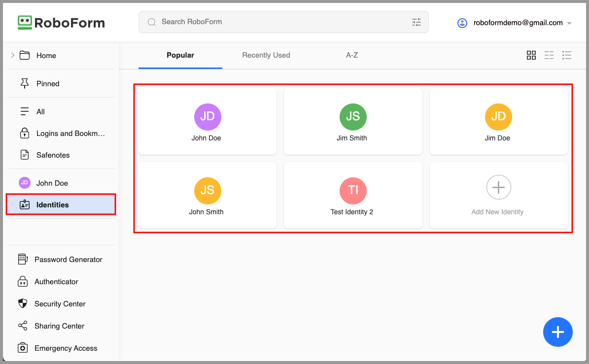Click the roboformdemo@gmail.com account name
The height and width of the screenshot is (364, 589).
pos(518,23)
